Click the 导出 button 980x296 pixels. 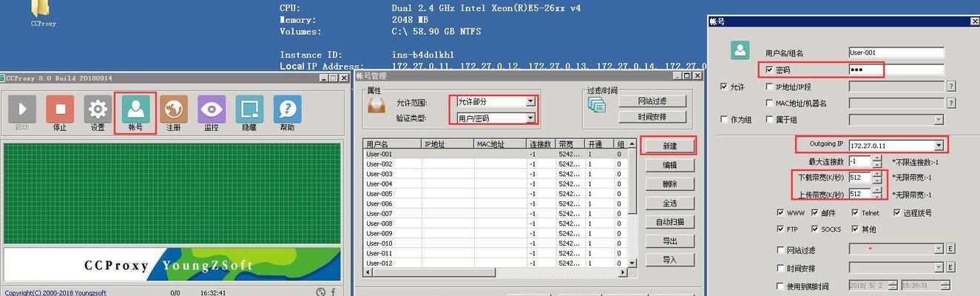coord(669,240)
